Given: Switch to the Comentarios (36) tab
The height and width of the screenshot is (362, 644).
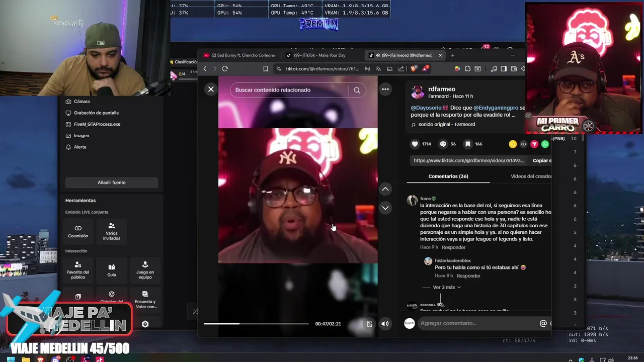Looking at the screenshot, I should tap(448, 176).
